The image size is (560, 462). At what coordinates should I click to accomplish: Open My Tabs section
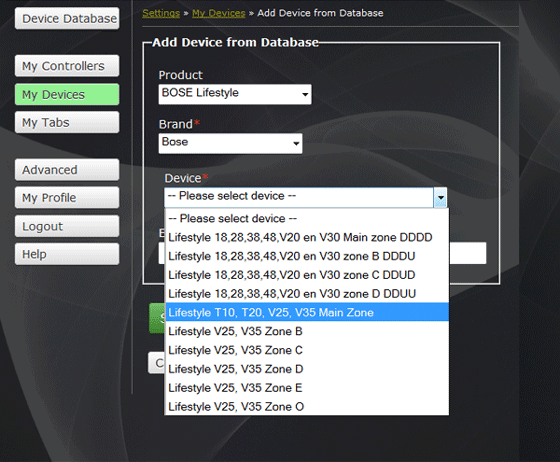[x=67, y=122]
